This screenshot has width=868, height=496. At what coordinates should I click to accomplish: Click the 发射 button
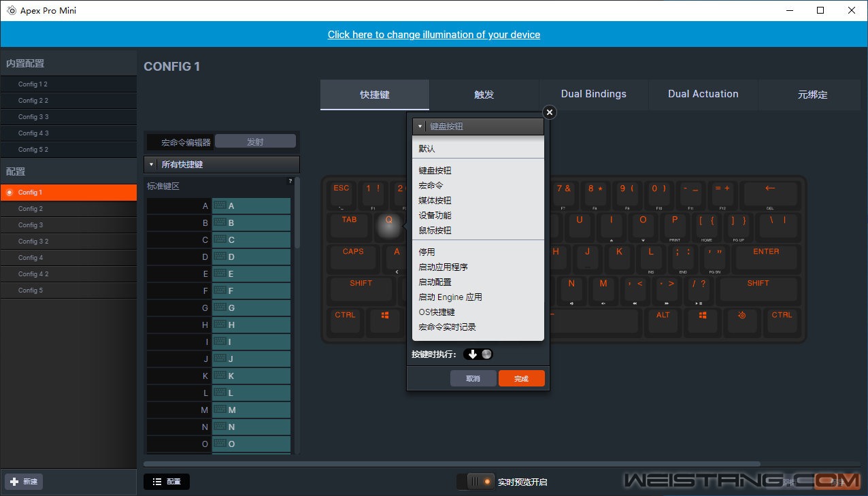pos(255,142)
